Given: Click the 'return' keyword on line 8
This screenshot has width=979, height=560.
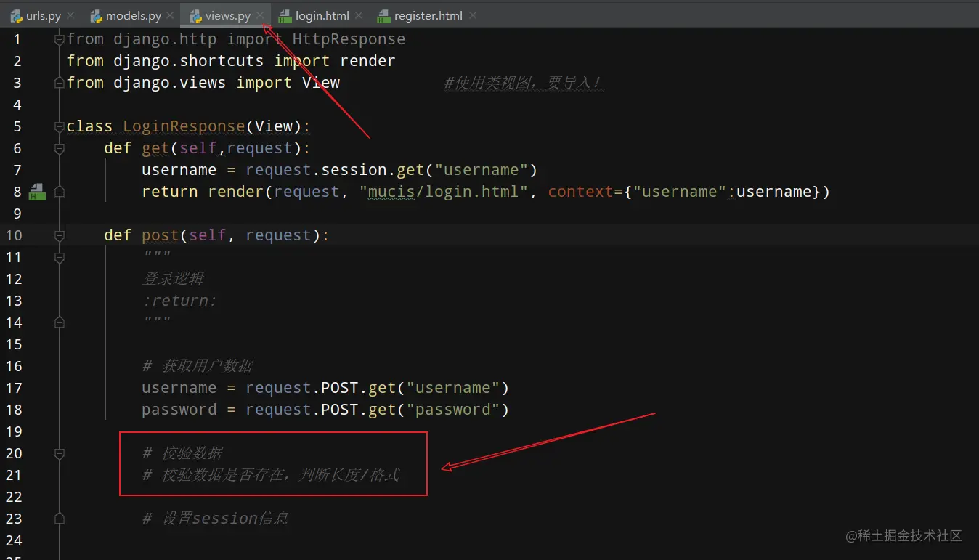Looking at the screenshot, I should pos(169,192).
